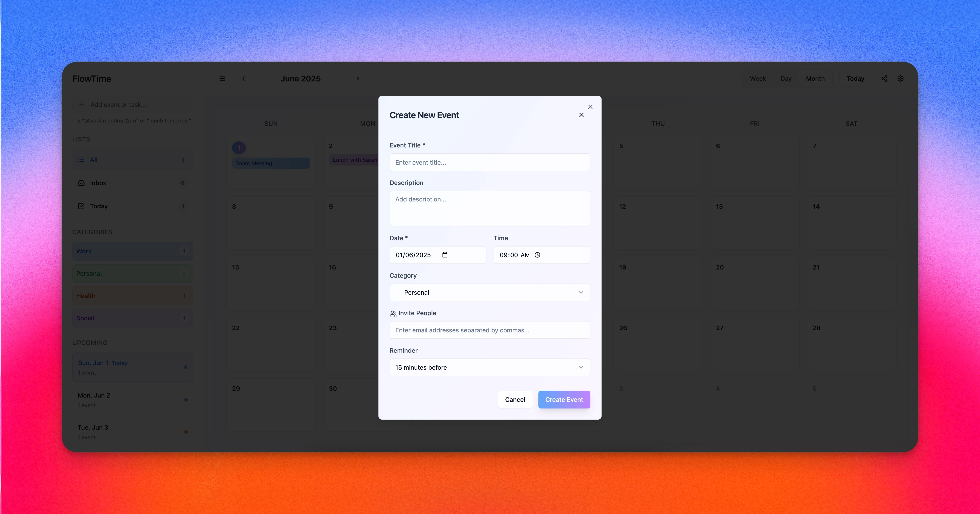Click the calendar picker icon in Date field

click(445, 255)
